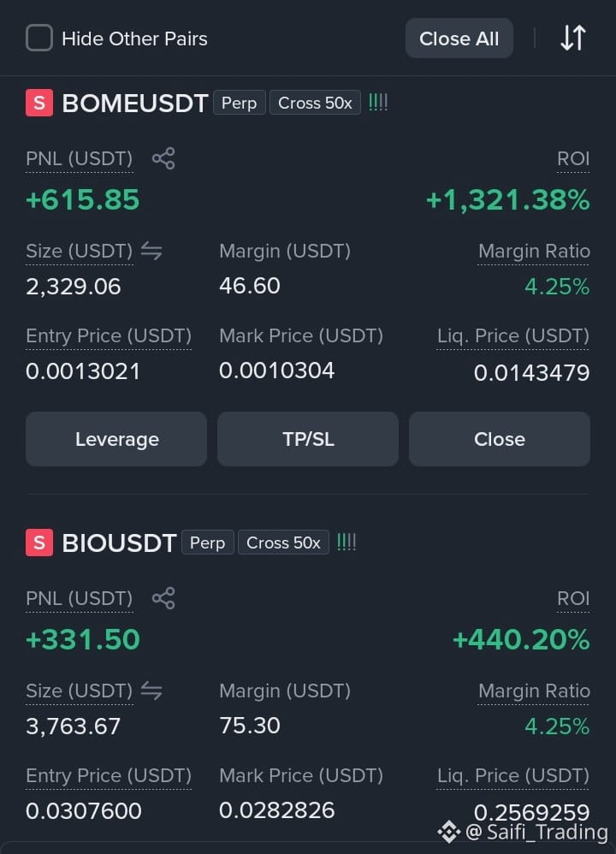616x854 pixels.
Task: Tap the red S badge beside BOMEUSDT
Action: click(x=39, y=103)
